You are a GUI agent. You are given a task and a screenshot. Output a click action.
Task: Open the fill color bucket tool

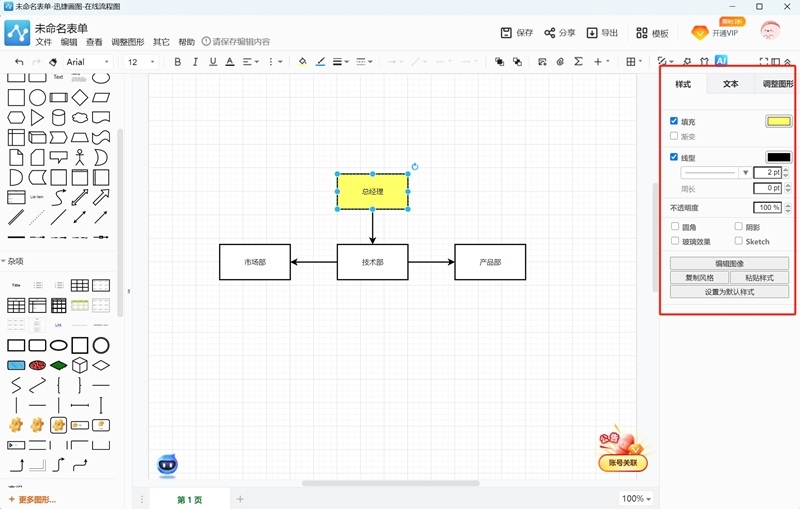click(303, 62)
